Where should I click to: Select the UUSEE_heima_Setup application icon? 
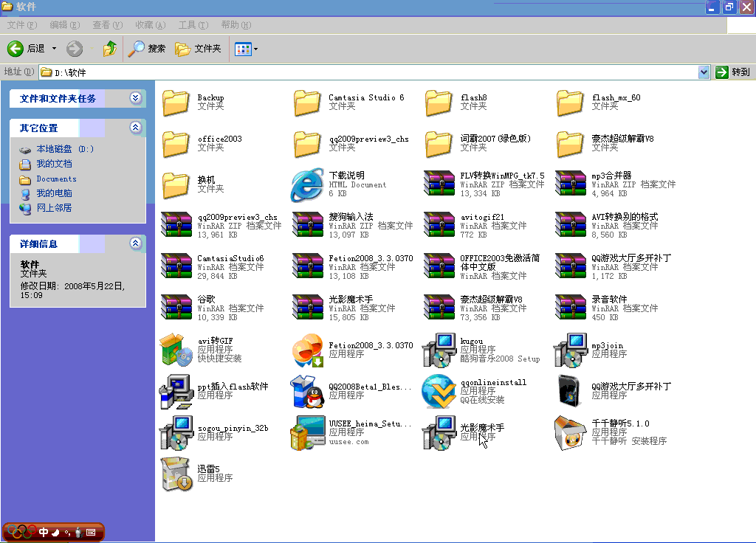coord(307,432)
